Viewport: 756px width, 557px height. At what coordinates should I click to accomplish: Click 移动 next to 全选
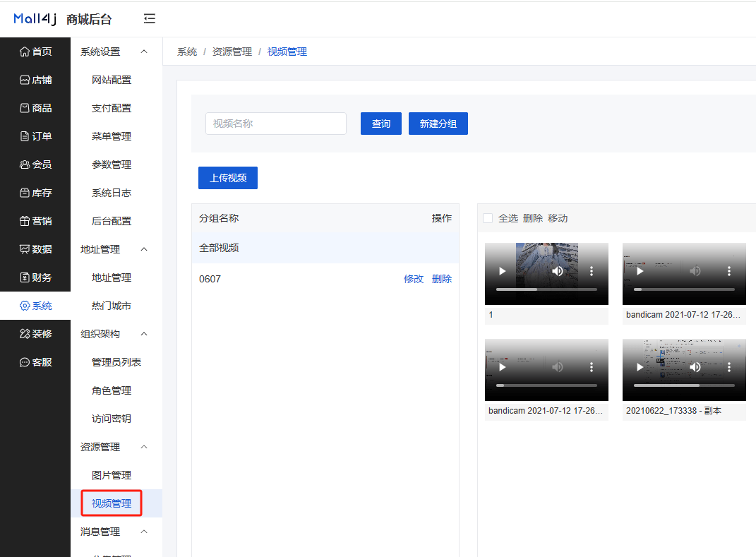[x=558, y=218]
